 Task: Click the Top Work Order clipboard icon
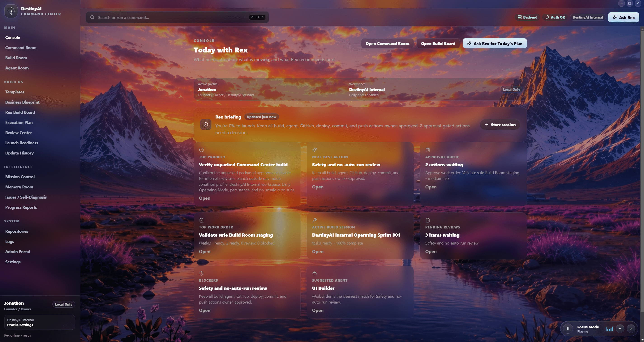click(201, 220)
